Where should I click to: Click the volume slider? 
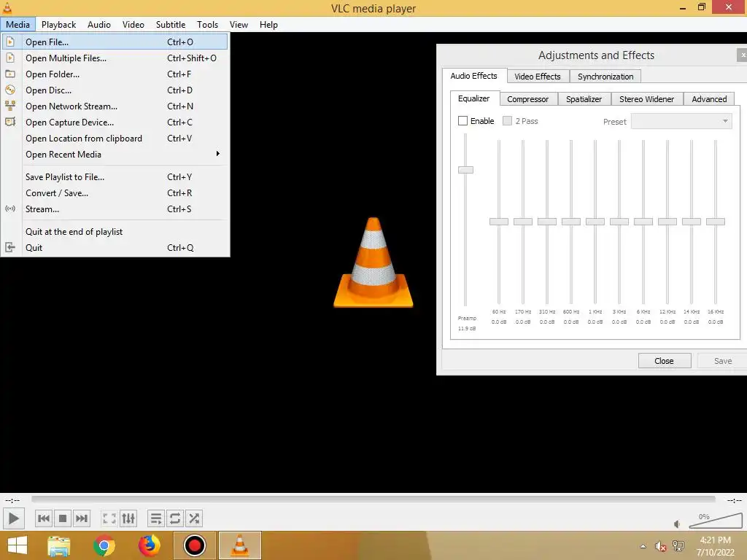[x=716, y=521]
